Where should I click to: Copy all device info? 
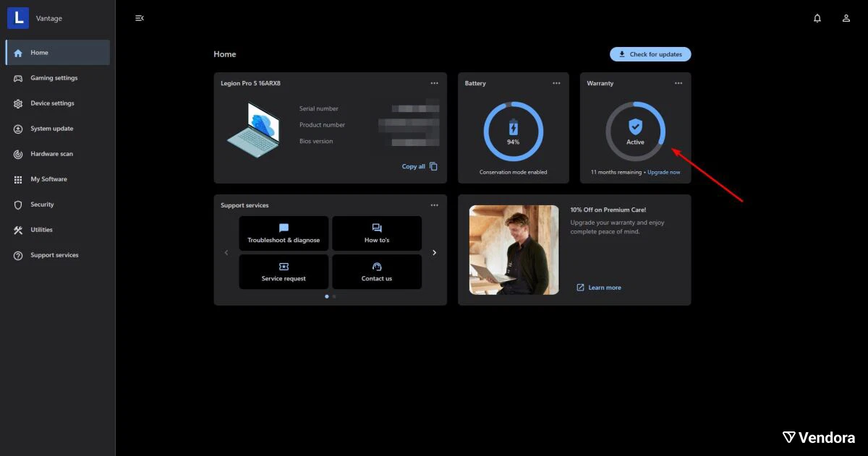(420, 166)
